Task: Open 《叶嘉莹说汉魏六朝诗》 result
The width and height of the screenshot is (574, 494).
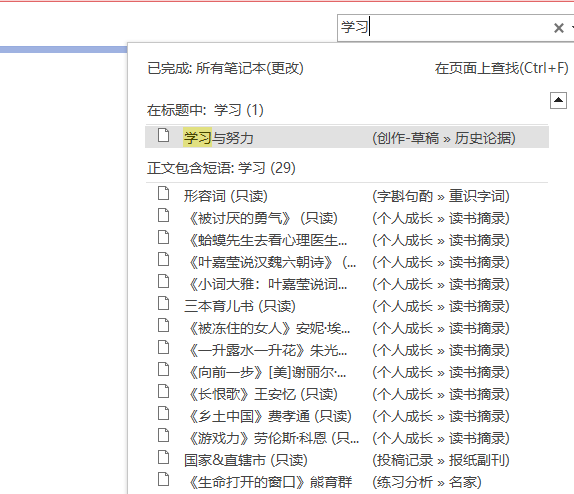Action: coord(347,262)
